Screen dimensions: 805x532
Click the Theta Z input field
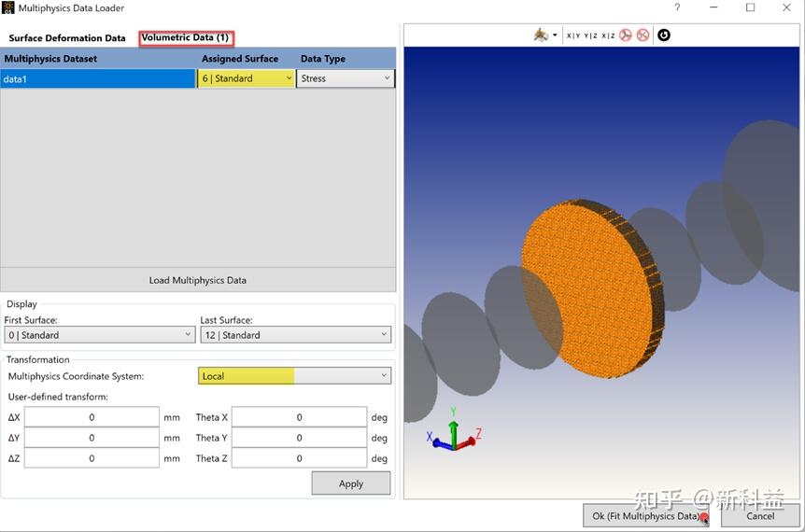300,458
